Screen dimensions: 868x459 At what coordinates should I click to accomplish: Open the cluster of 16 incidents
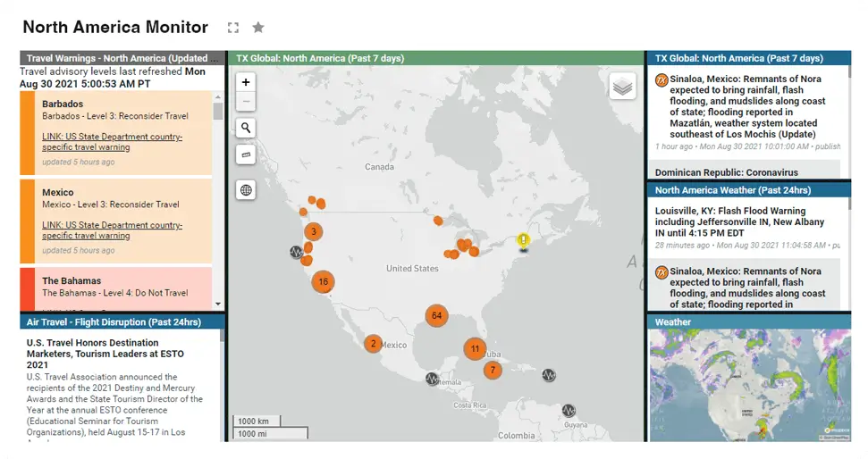coord(323,281)
